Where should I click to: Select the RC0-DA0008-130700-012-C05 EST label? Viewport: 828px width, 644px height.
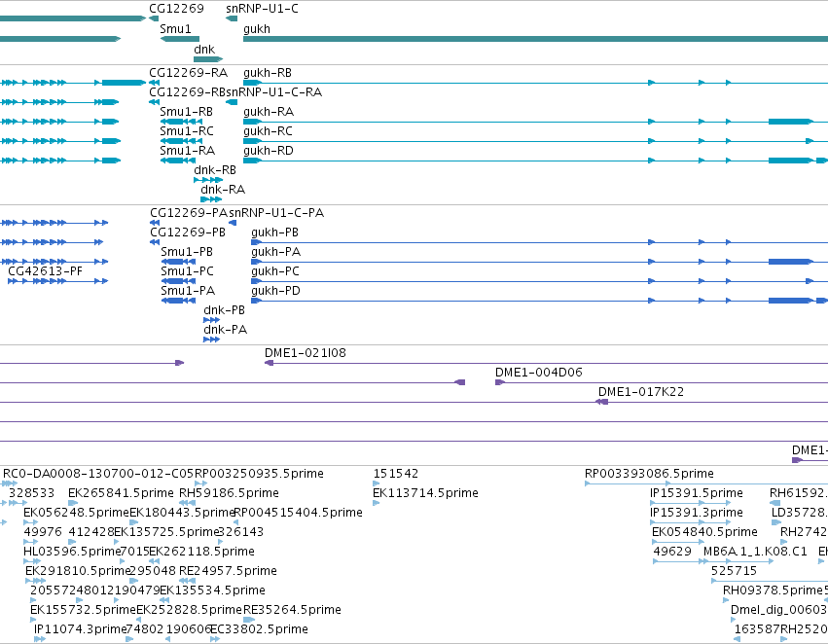(x=98, y=474)
